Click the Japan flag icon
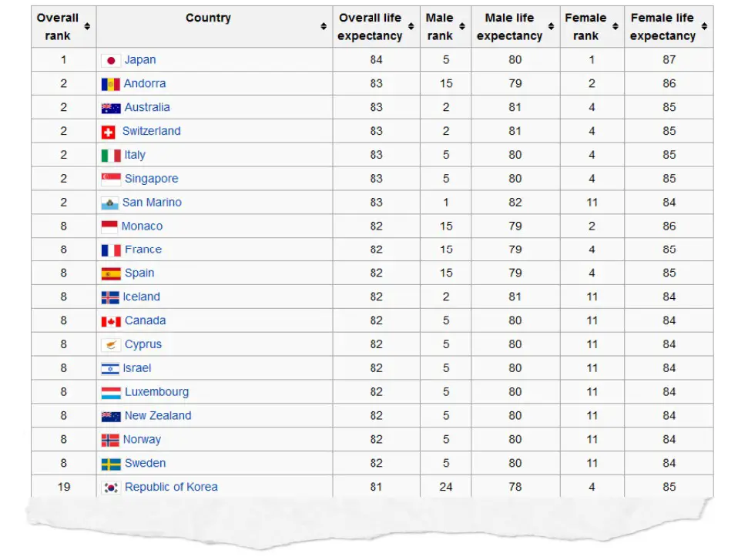This screenshot has height=560, width=738. tap(111, 61)
